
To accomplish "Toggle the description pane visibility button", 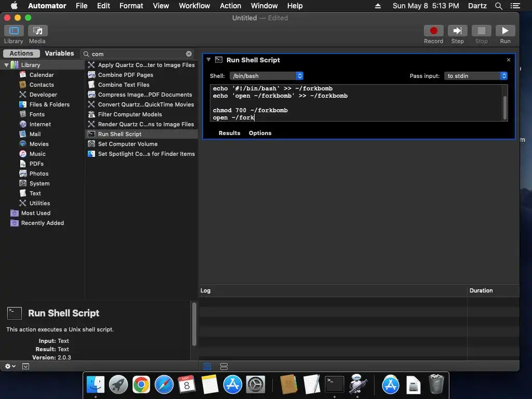I will point(25,366).
